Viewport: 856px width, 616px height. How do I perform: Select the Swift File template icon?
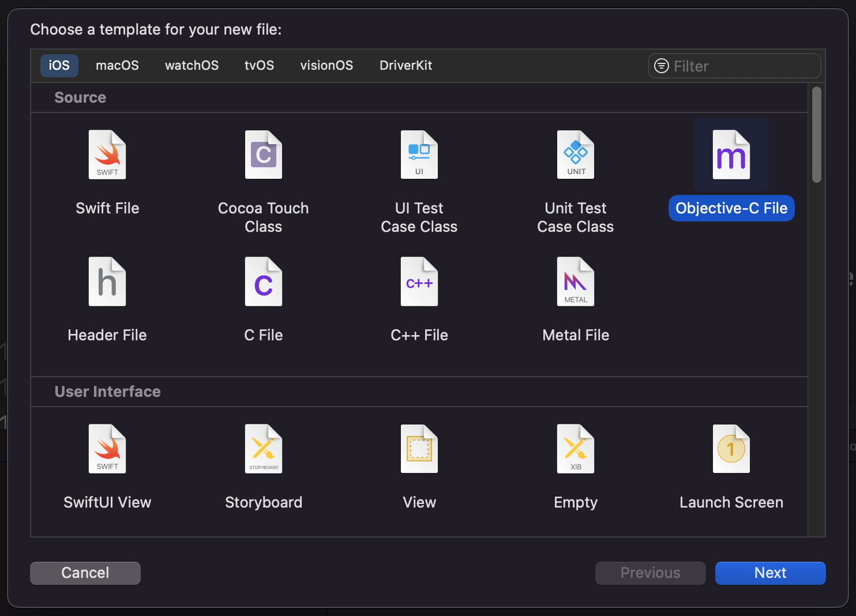pos(107,155)
